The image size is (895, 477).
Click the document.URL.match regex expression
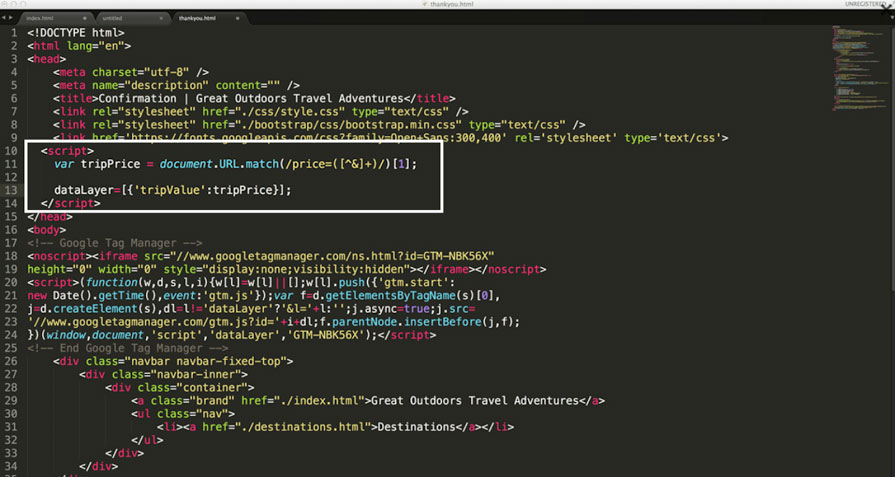coord(288,164)
